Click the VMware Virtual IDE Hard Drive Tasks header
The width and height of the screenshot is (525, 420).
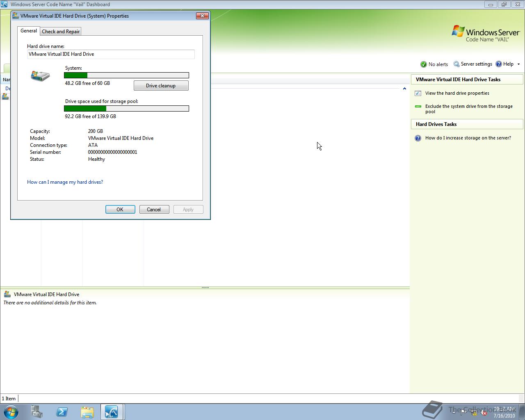point(467,80)
